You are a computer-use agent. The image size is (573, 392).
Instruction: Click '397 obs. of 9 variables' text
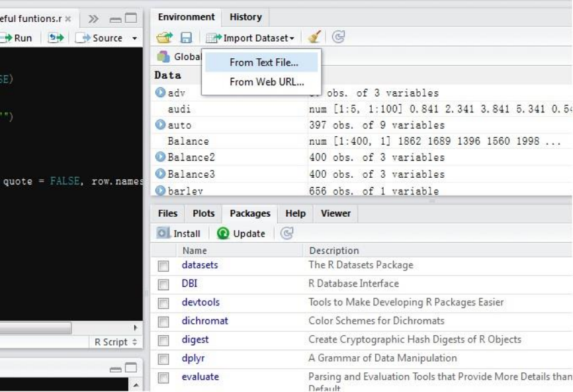[x=376, y=125]
